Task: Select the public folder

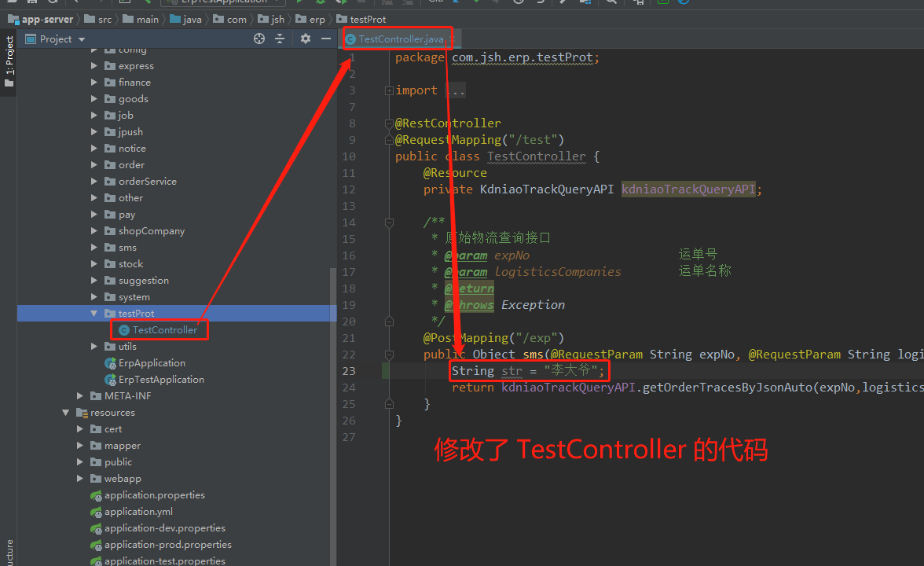Action: [x=118, y=462]
